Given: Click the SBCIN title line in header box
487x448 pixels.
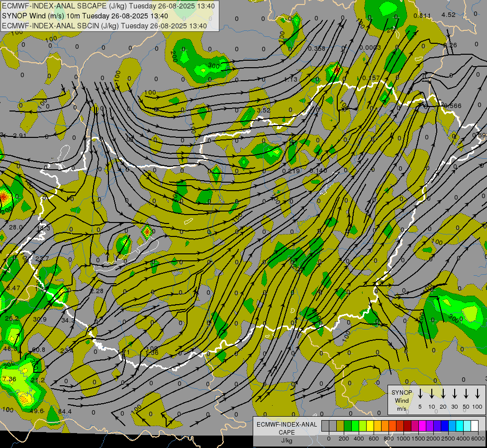Looking at the screenshot, I should point(104,26).
